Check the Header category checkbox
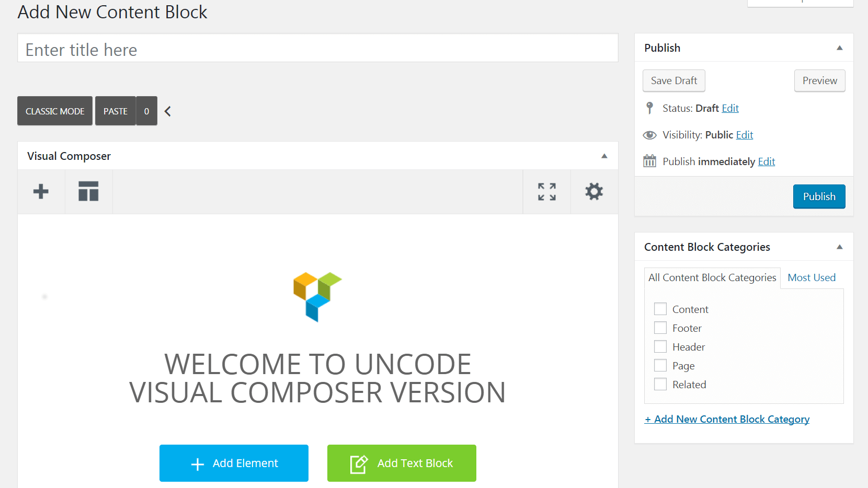 click(x=660, y=346)
